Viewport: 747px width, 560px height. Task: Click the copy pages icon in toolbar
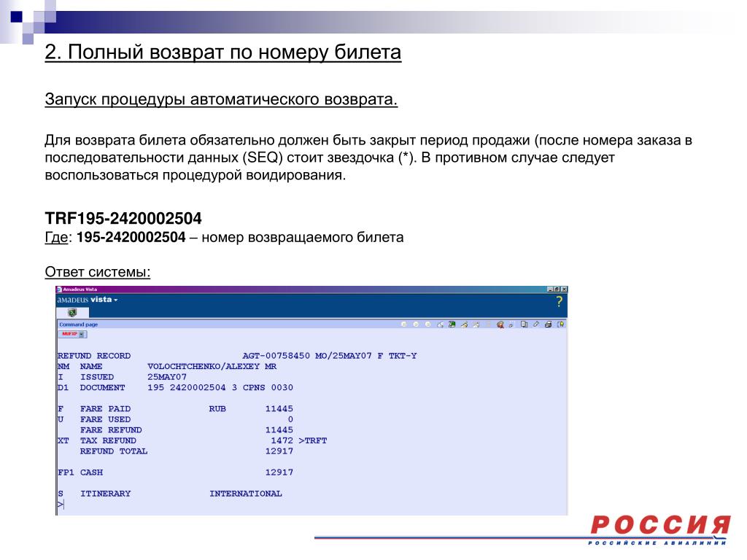pos(524,324)
